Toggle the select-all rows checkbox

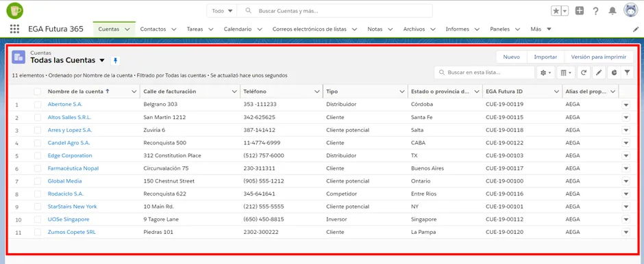click(38, 92)
